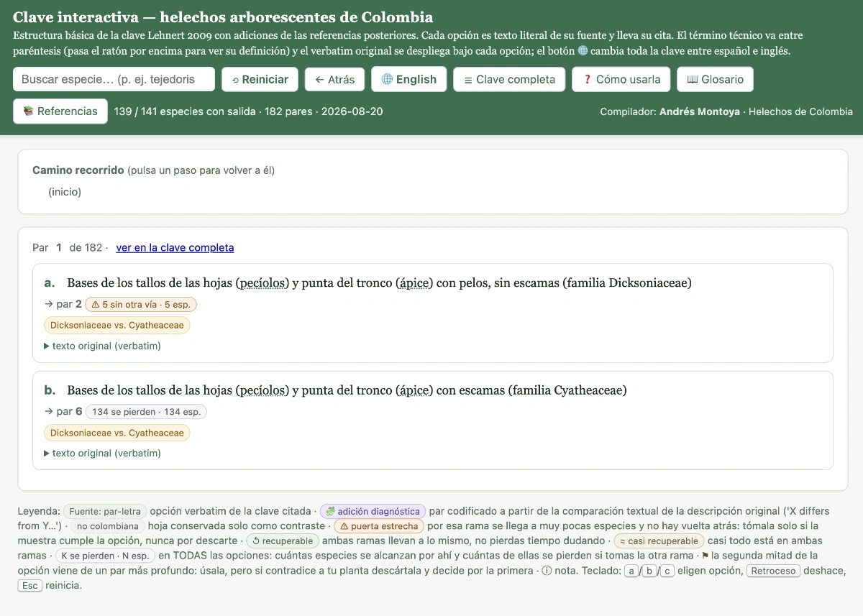Expand texto original (verbatim) under option a
Screen dimensions: 863x616
coord(102,346)
